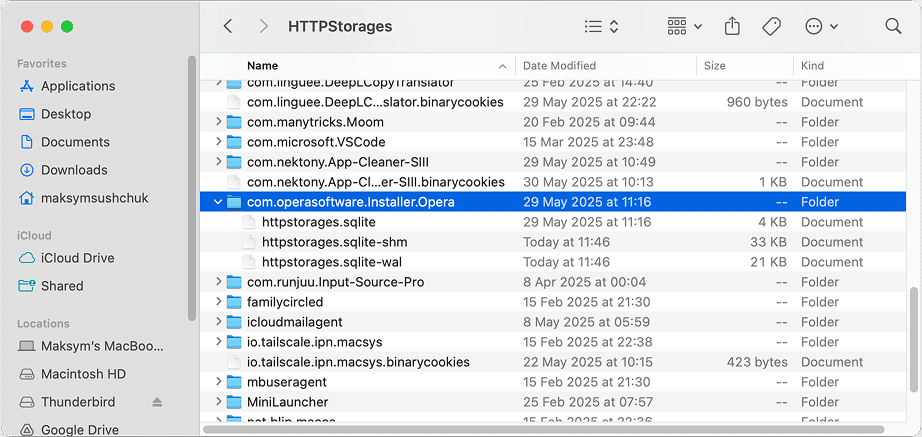Expand the io.tailscale.ipn.macsys folder
Screen dimensions: 922x437
click(x=218, y=342)
